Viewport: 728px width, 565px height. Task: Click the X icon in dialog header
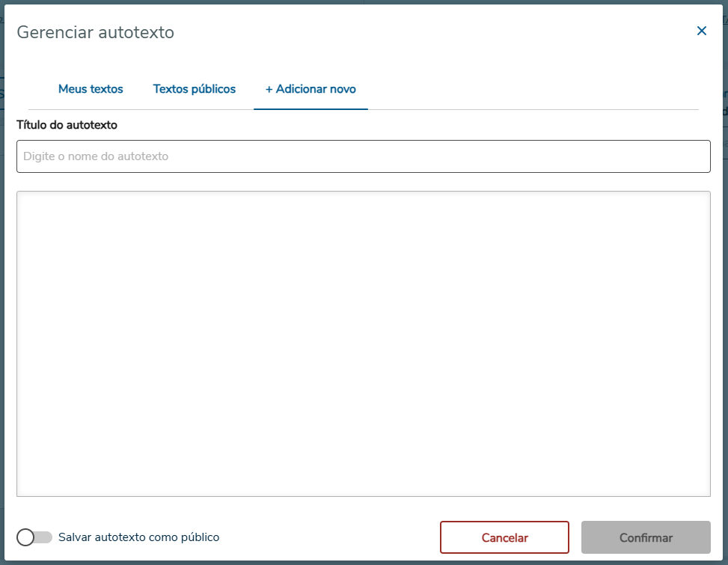pyautogui.click(x=701, y=31)
